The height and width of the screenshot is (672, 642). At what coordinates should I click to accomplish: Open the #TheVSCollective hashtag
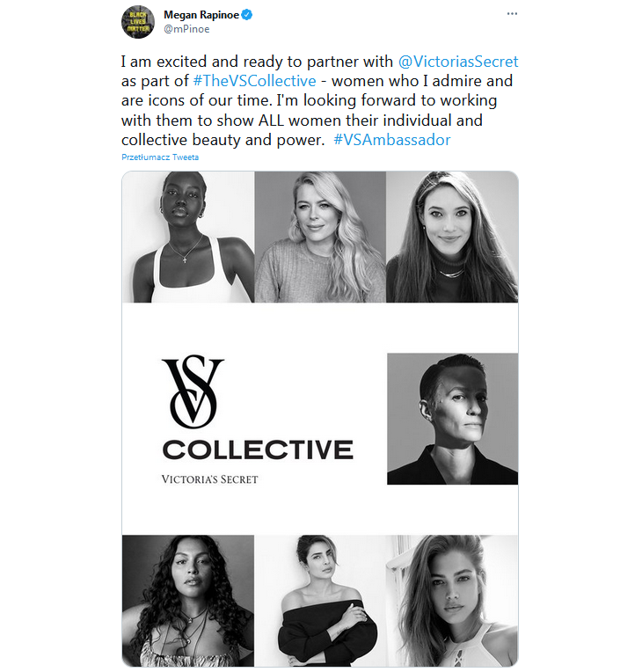coord(254,81)
